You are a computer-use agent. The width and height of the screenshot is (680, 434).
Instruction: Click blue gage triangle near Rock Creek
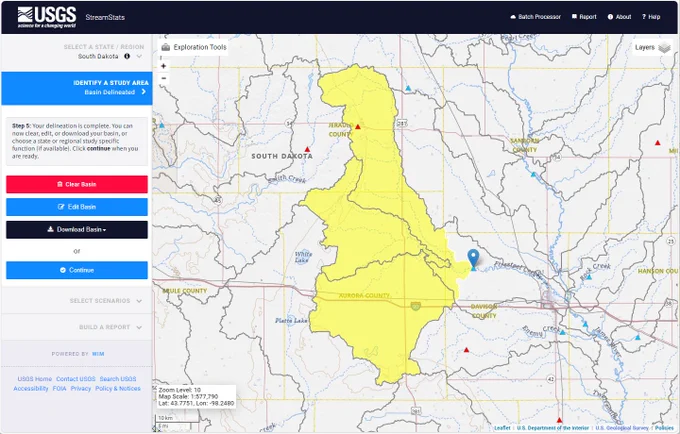tap(589, 277)
